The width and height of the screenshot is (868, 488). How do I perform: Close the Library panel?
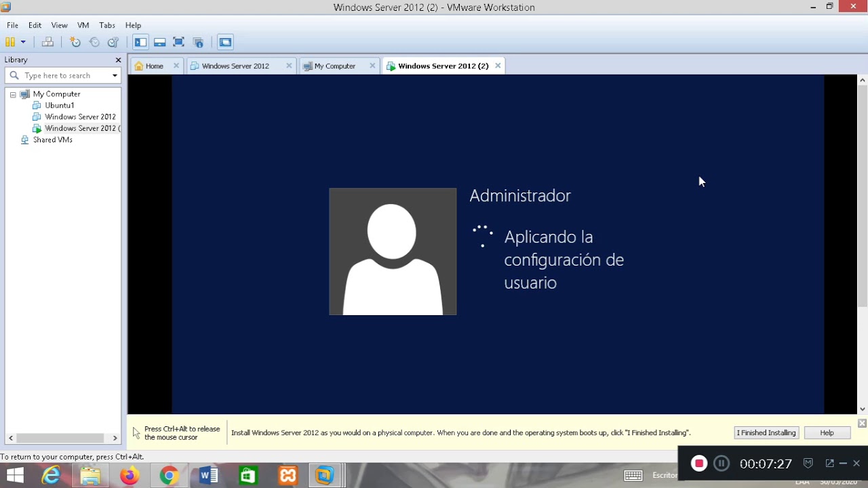coord(118,60)
